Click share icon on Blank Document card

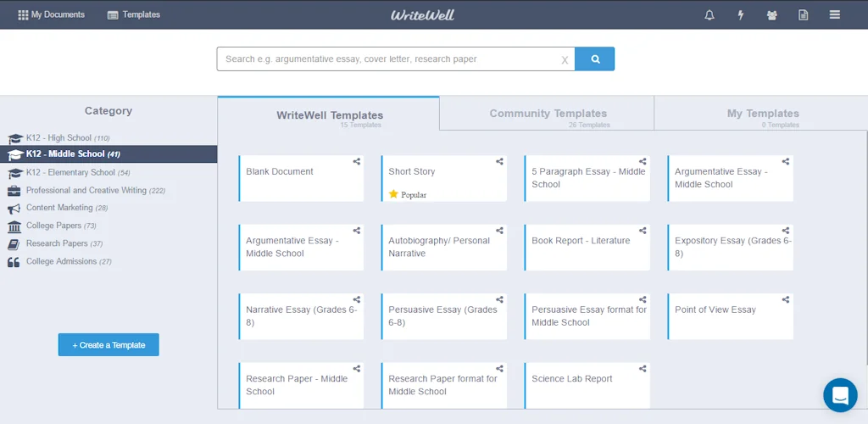(357, 162)
